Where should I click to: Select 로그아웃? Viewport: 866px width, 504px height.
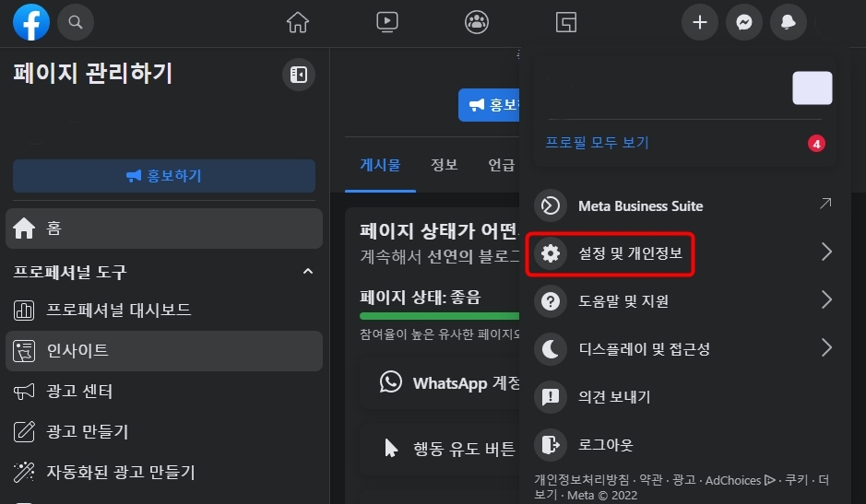(683, 445)
